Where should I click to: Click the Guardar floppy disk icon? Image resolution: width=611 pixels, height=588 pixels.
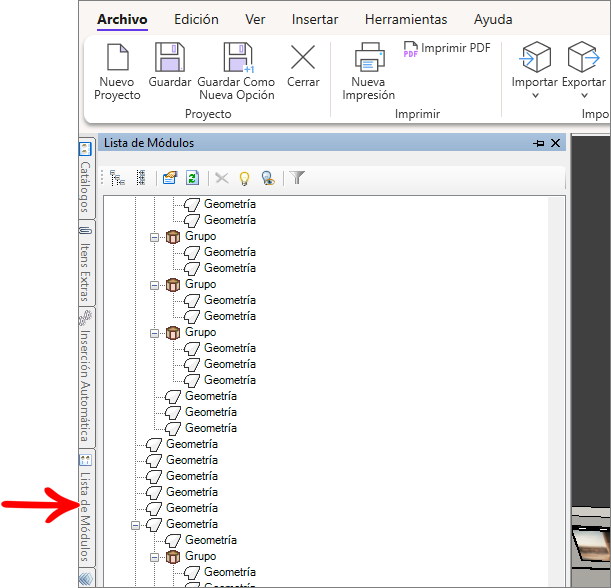tap(170, 57)
